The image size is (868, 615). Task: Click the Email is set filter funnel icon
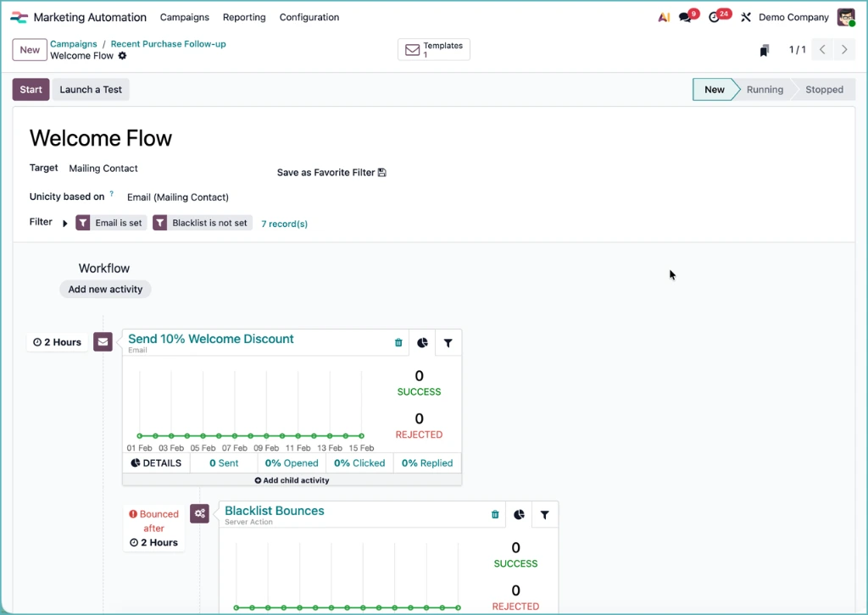82,223
